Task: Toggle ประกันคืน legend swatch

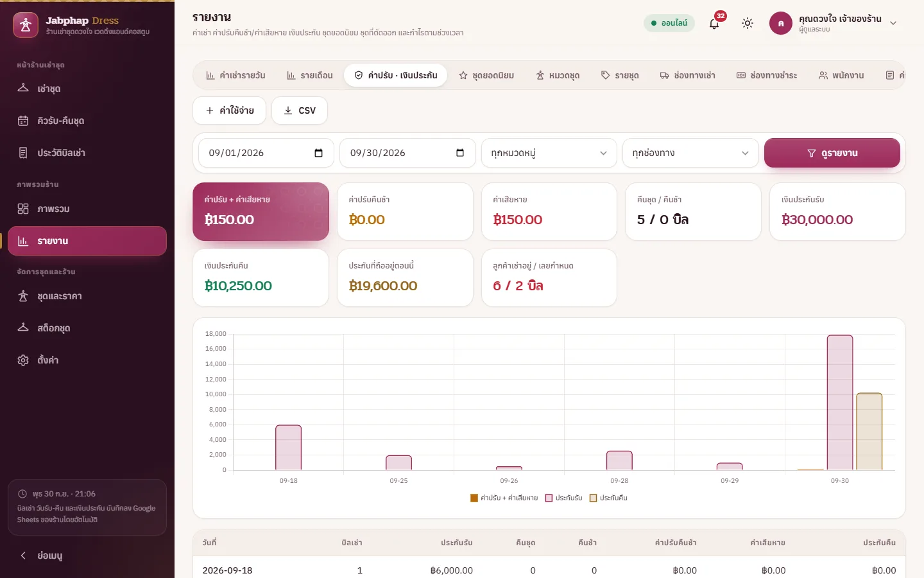Action: 593,498
